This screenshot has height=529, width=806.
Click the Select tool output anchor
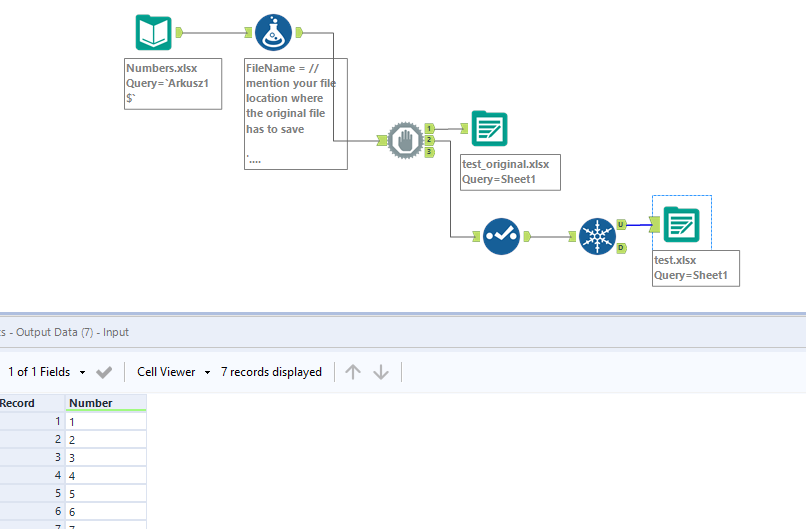(x=527, y=236)
